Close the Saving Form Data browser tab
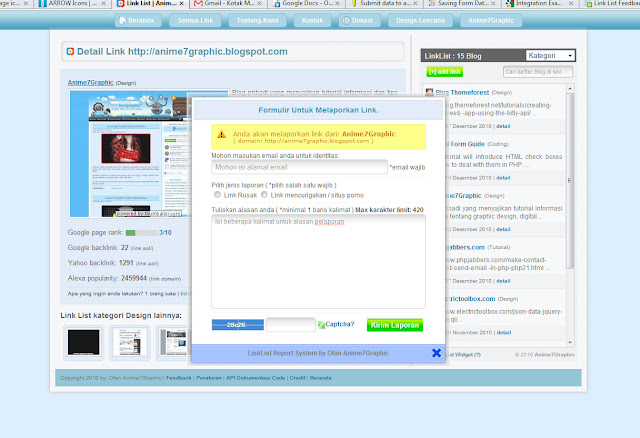 click(x=493, y=3)
